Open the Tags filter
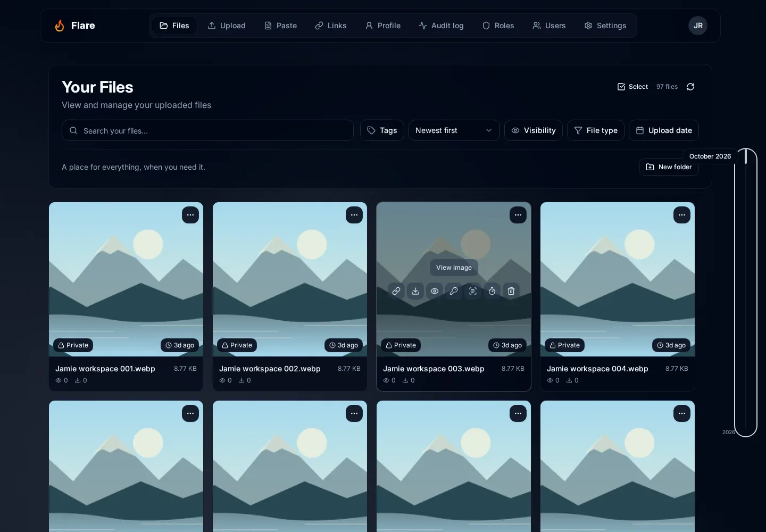766x532 pixels. 382,130
